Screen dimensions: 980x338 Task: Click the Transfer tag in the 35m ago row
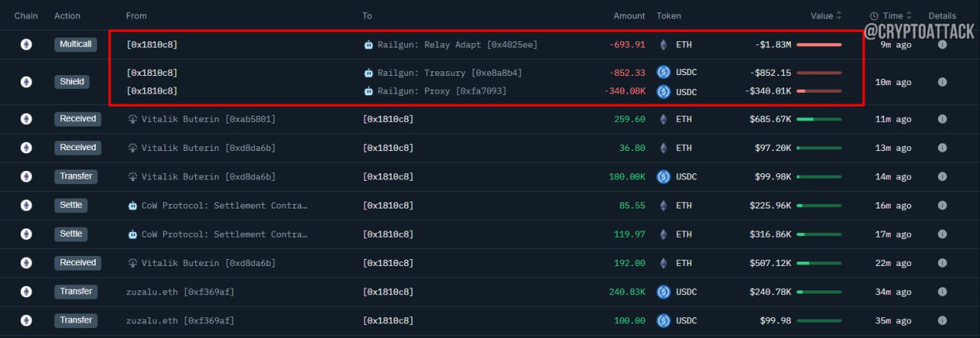click(x=77, y=320)
